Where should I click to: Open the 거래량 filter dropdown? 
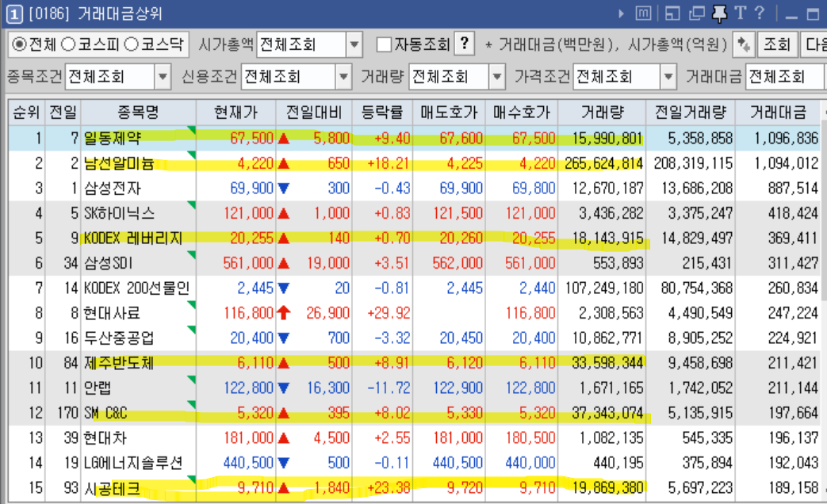496,77
